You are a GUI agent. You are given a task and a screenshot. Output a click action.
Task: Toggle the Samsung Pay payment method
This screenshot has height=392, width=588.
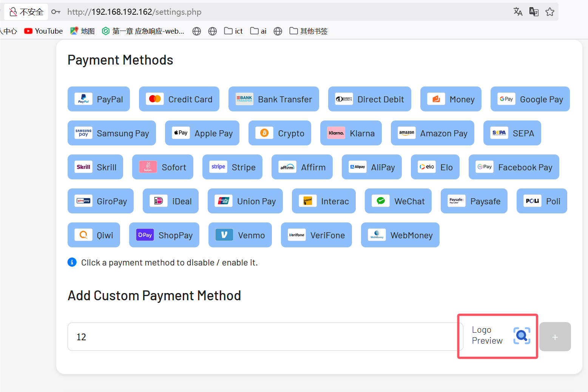tap(111, 133)
